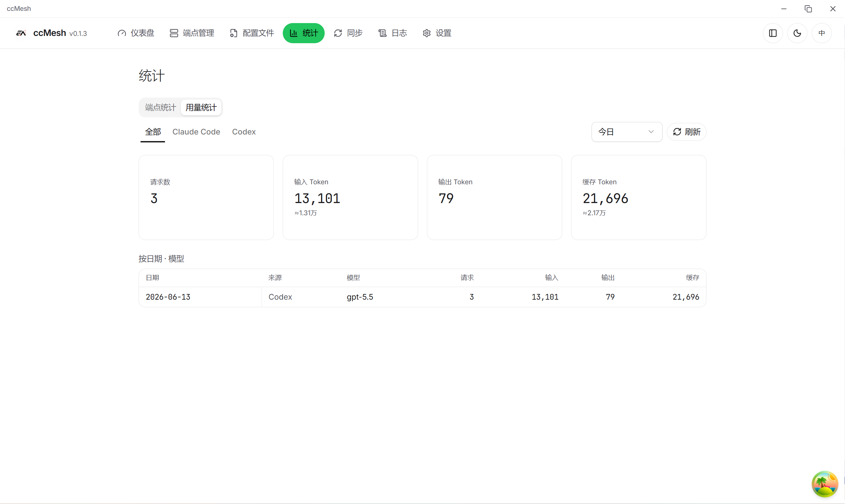Maximize the ccMesh window
Screen dimensions: 845x504
pos(808,9)
